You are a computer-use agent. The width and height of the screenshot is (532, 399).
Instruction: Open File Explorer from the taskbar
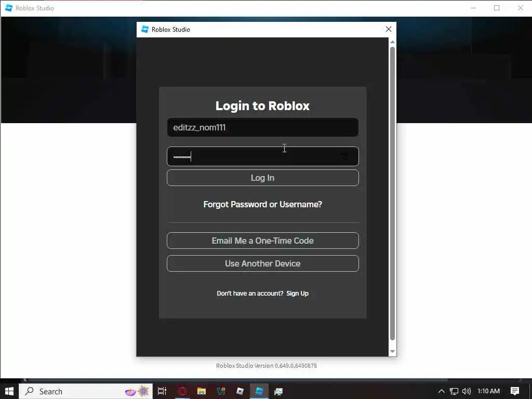pos(202,391)
